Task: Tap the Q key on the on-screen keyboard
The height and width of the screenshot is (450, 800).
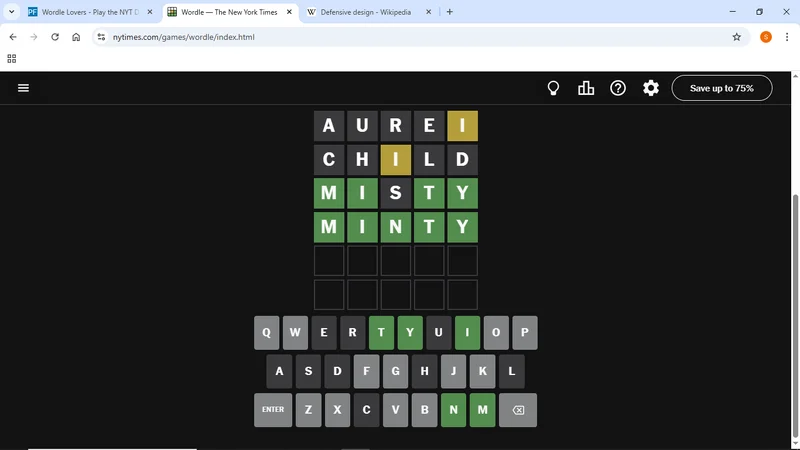Action: (x=266, y=333)
